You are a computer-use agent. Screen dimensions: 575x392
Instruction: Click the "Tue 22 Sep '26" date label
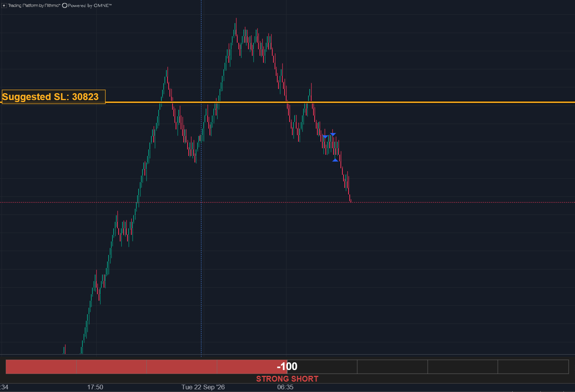click(203, 387)
